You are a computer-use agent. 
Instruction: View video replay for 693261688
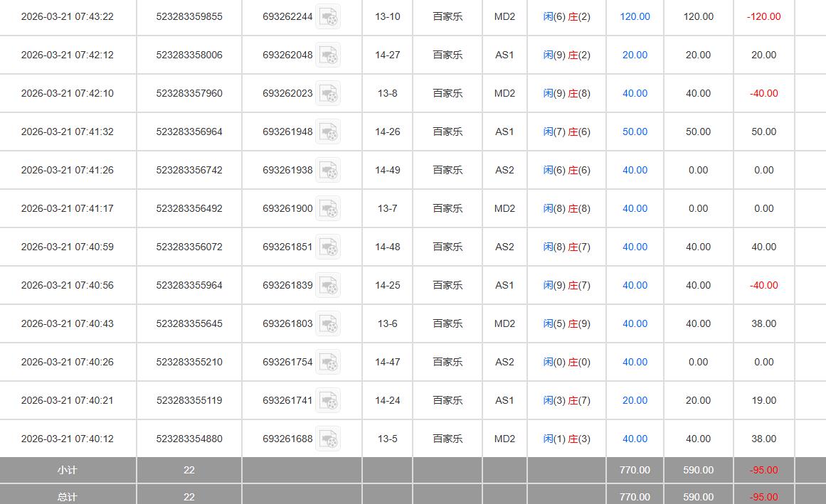coord(328,439)
